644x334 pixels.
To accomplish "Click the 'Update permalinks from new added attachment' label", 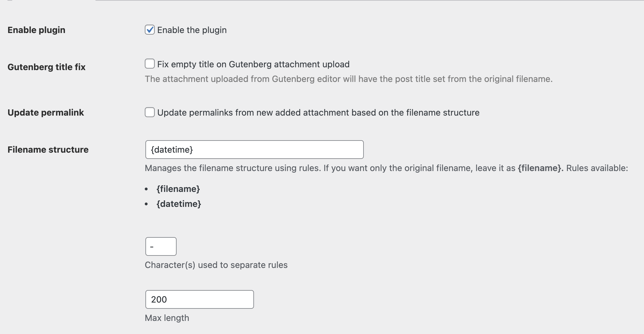I will (x=318, y=112).
